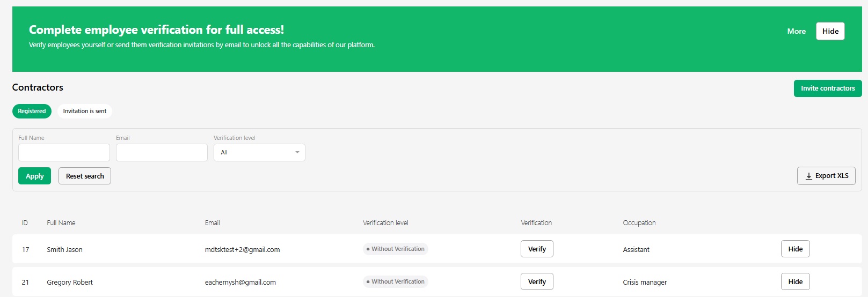Open the Verification level dropdown arrow
Screen dimensions: 868x297
pyautogui.click(x=297, y=152)
